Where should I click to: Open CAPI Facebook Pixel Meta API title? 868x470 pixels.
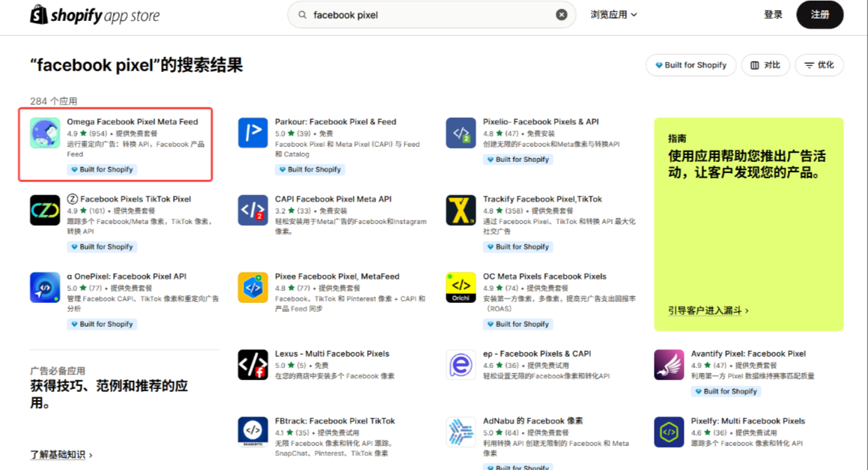[x=333, y=199]
